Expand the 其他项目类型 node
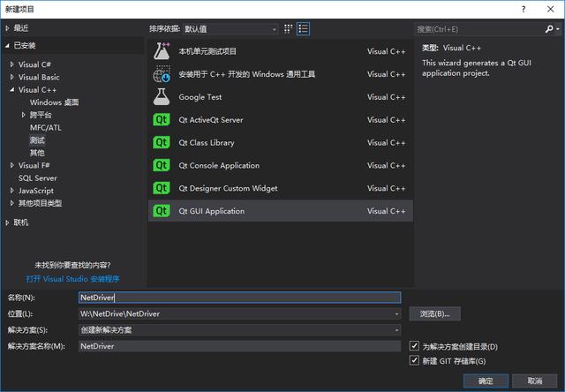The height and width of the screenshot is (392, 565). click(x=11, y=203)
